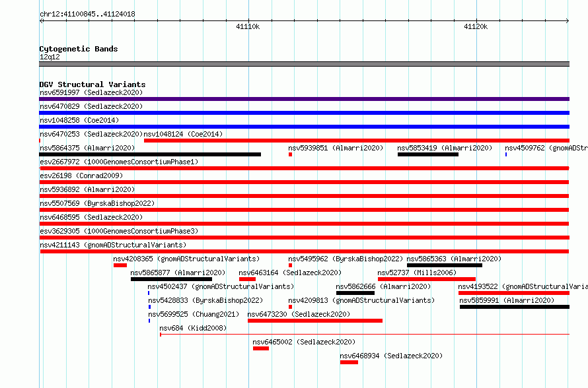Click nsv6468595 (Sedlazeck2020) variant label
The width and height of the screenshot is (588, 388).
pyautogui.click(x=91, y=217)
